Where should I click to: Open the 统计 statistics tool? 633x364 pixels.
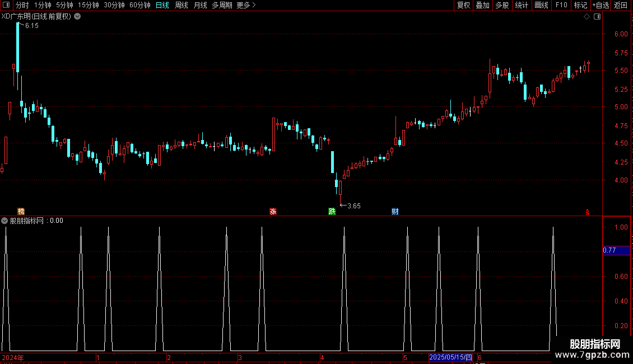[522, 5]
